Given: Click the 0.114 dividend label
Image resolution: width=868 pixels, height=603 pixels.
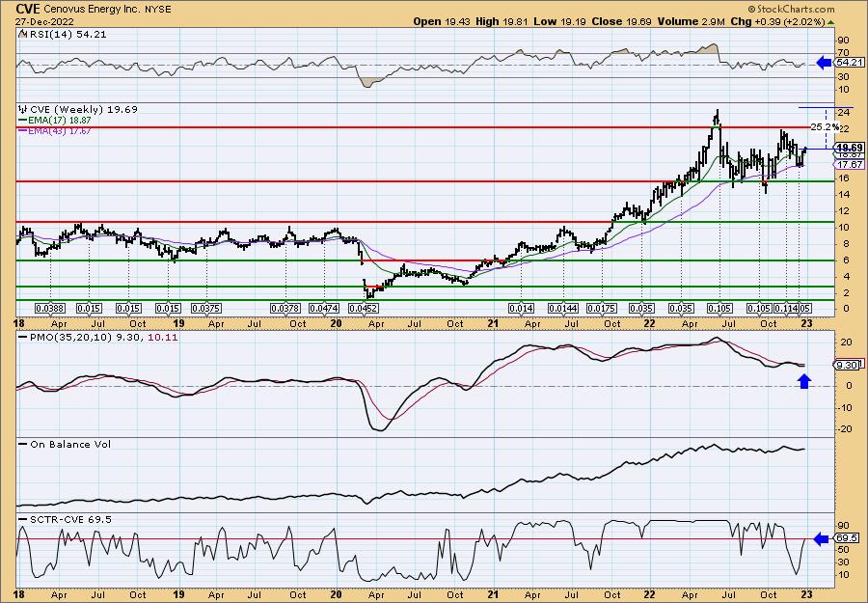Looking at the screenshot, I should click(785, 308).
